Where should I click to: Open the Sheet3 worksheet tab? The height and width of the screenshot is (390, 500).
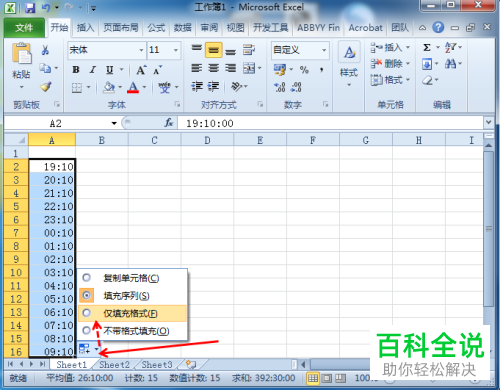click(157, 365)
